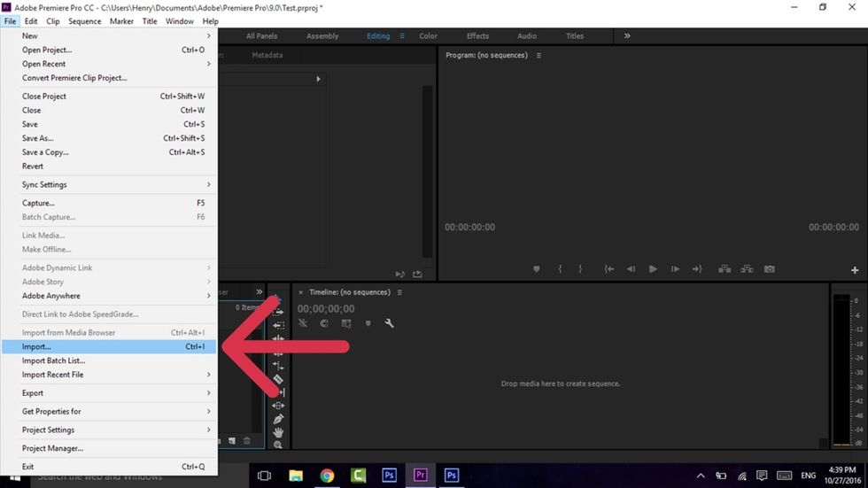This screenshot has width=868, height=488.
Task: Add marker in Program monitor
Action: click(537, 269)
